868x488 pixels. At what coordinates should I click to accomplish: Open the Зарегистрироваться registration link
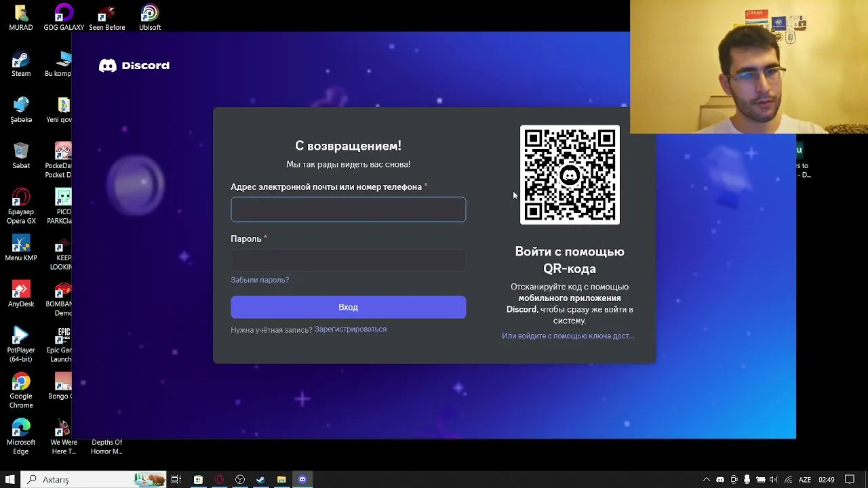coord(351,329)
